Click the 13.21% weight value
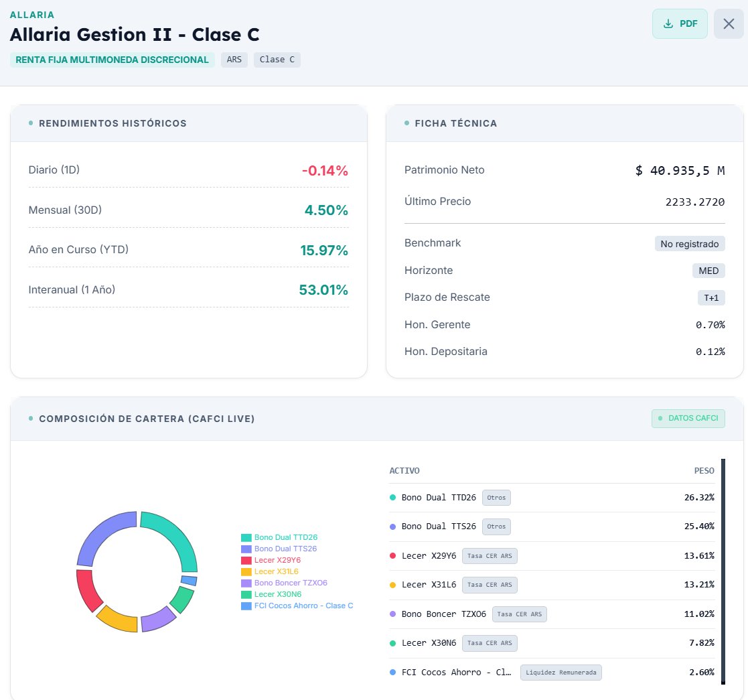Image resolution: width=748 pixels, height=700 pixels. pos(699,585)
